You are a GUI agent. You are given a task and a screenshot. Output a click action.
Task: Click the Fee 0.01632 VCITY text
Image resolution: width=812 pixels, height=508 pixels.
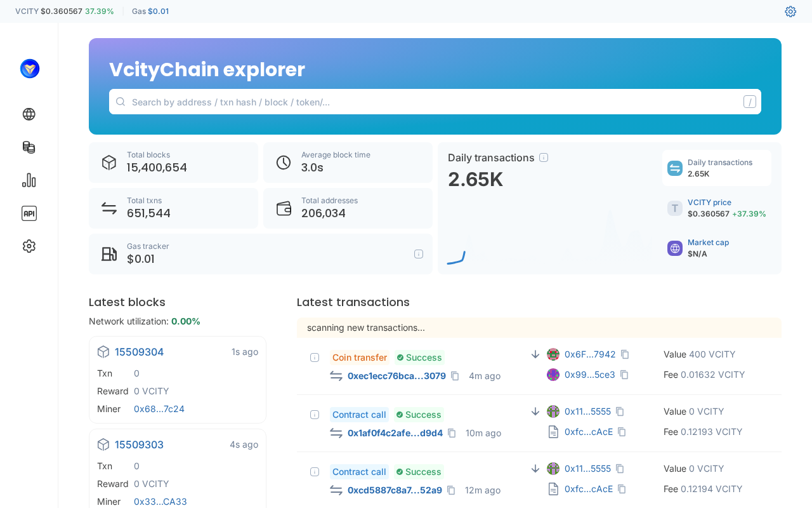(704, 375)
